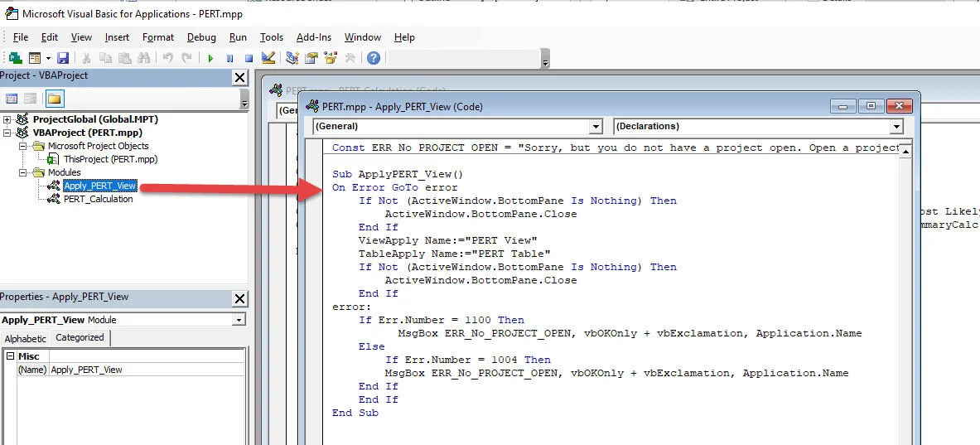Collapse the VBAProject (PERT.mpp) node
Image resolution: width=980 pixels, height=445 pixels.
tap(7, 133)
